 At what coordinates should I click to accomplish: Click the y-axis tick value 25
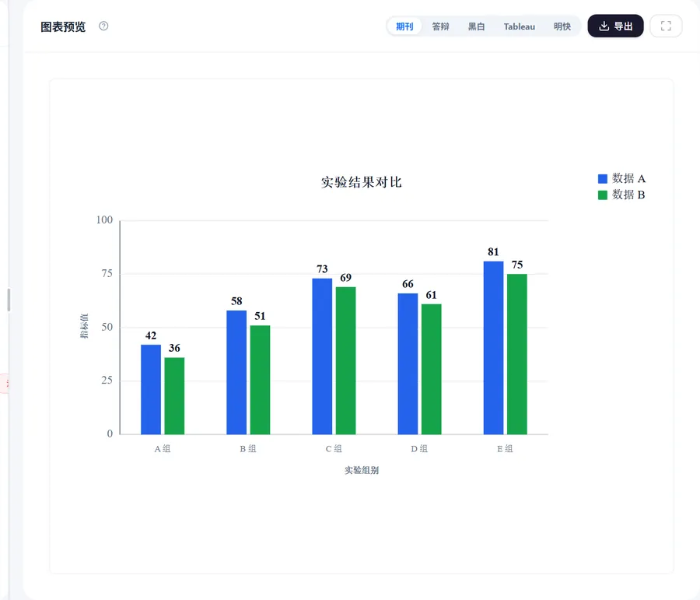[x=107, y=381]
